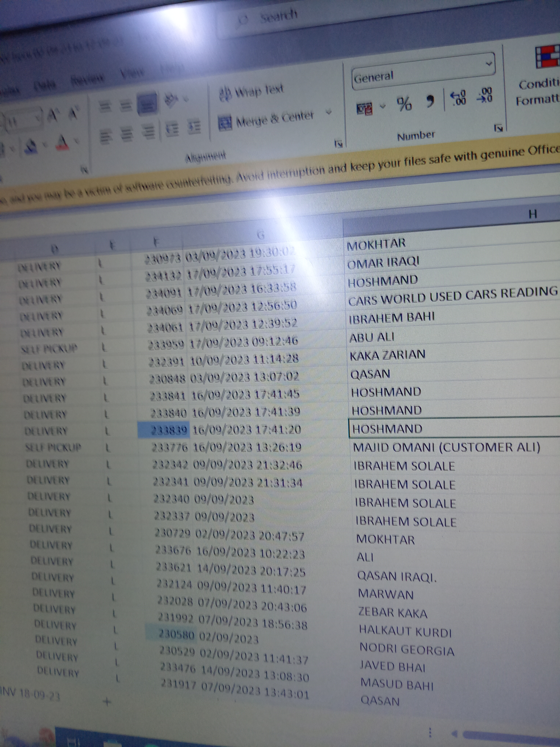Select cell with invoice 233839
The width and height of the screenshot is (560, 747).
[x=164, y=430]
